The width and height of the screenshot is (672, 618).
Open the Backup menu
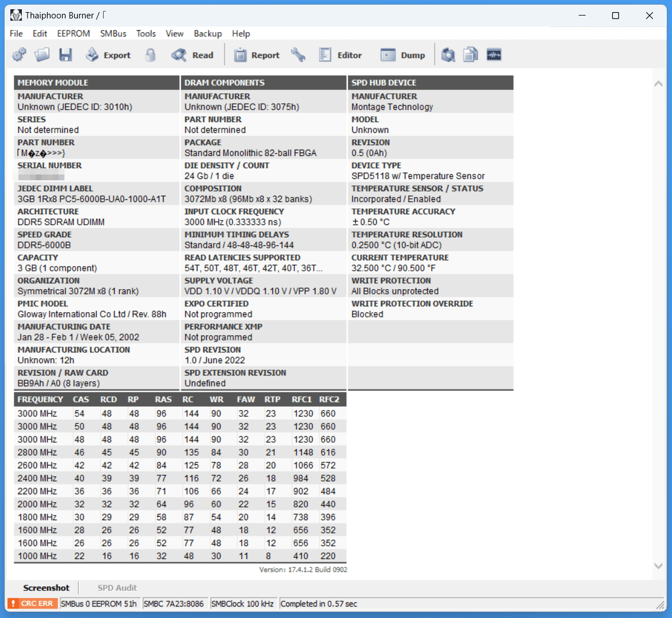tap(208, 33)
